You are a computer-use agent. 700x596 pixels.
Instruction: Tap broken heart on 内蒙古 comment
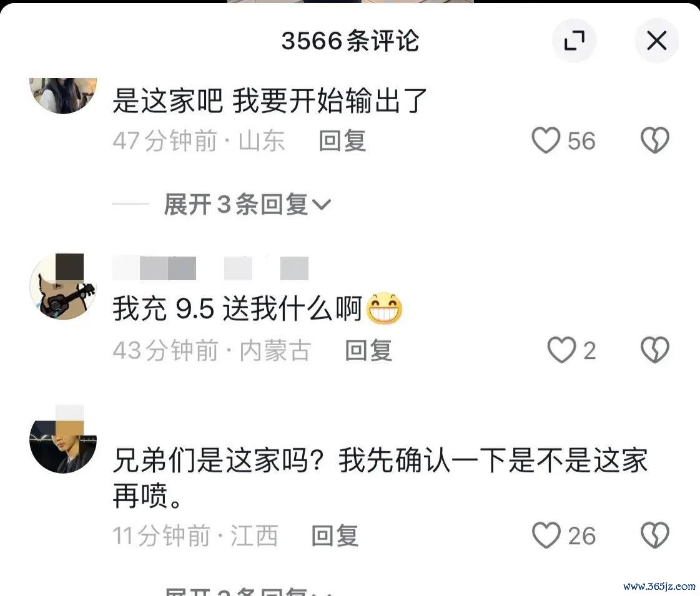click(x=655, y=349)
